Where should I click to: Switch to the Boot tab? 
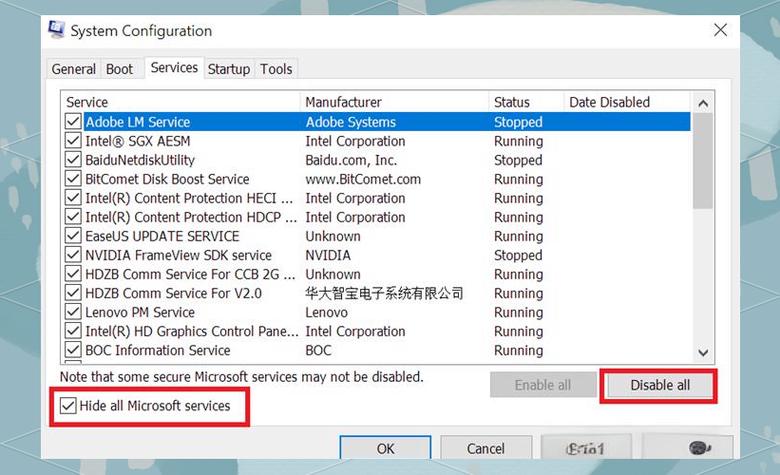119,69
